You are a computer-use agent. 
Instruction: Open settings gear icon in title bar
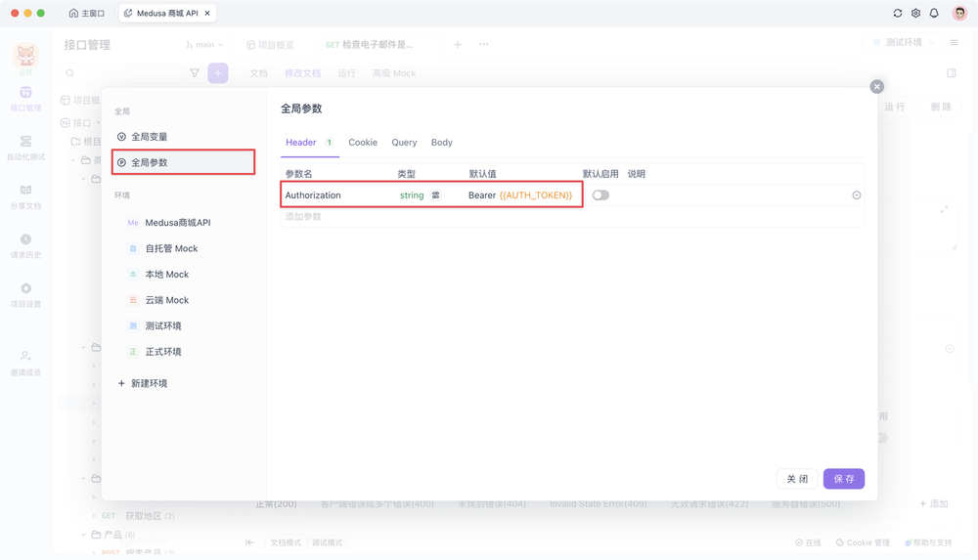[915, 14]
